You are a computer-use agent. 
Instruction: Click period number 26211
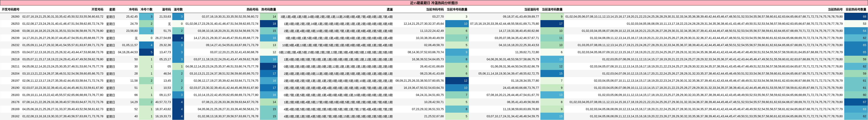pos(15,67)
